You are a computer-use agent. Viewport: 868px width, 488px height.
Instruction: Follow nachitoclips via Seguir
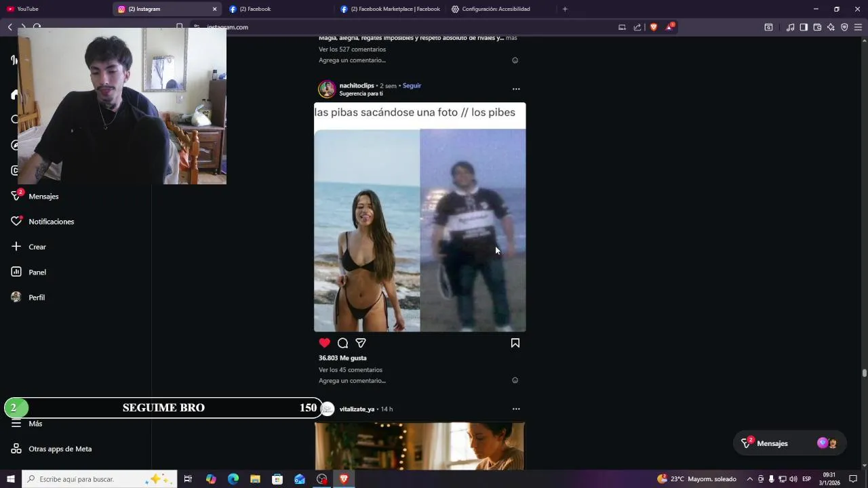coord(412,85)
